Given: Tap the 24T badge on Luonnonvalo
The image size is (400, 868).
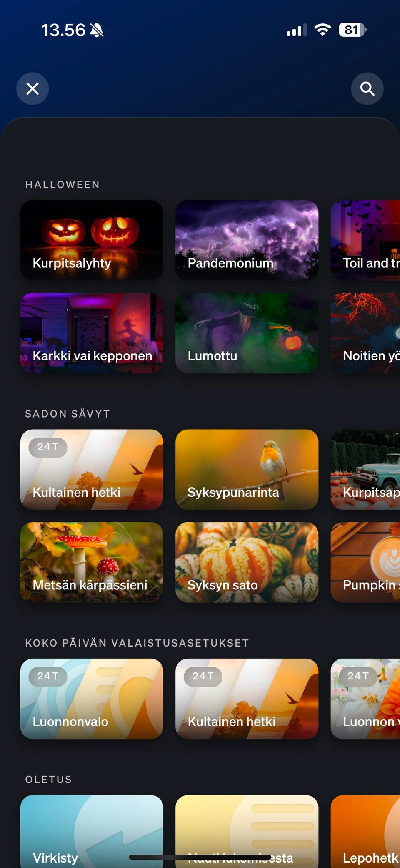Looking at the screenshot, I should 48,676.
